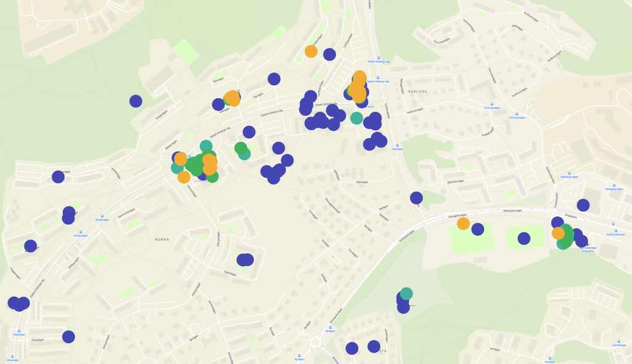Select the Ängsgatan street label

pos(571,216)
